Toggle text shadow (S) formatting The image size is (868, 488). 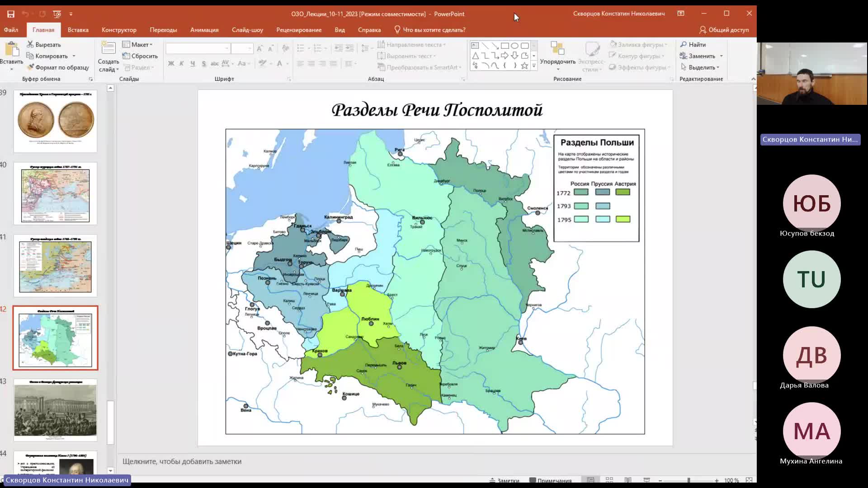[204, 64]
